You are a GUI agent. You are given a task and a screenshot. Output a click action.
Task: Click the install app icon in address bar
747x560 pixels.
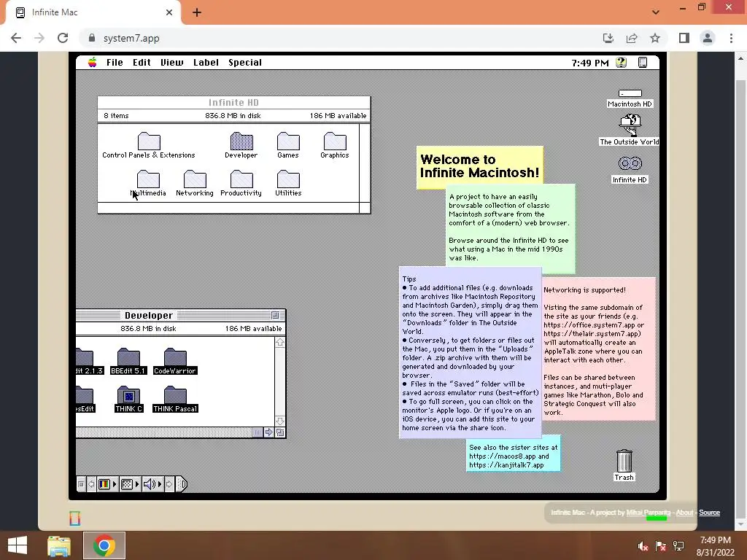pyautogui.click(x=608, y=38)
